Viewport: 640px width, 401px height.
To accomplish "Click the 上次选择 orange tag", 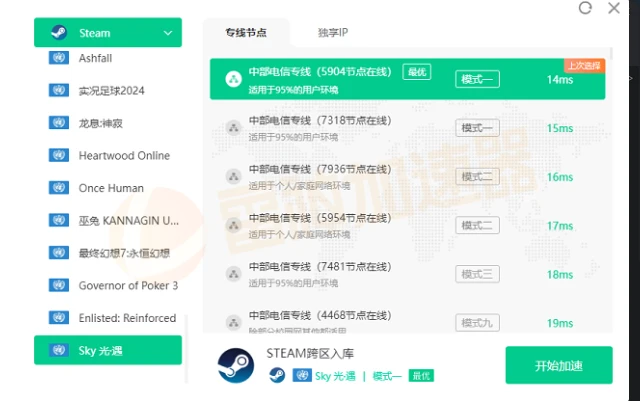I will tap(584, 65).
